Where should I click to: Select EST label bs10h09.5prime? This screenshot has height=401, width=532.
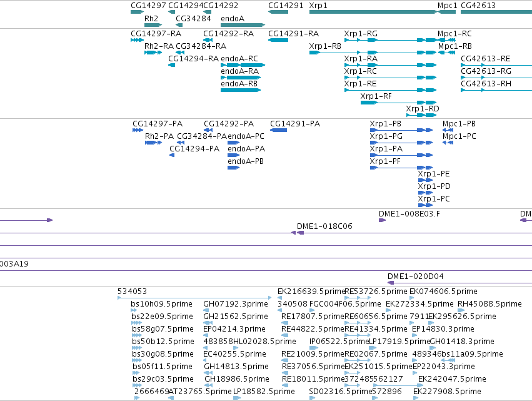point(161,304)
